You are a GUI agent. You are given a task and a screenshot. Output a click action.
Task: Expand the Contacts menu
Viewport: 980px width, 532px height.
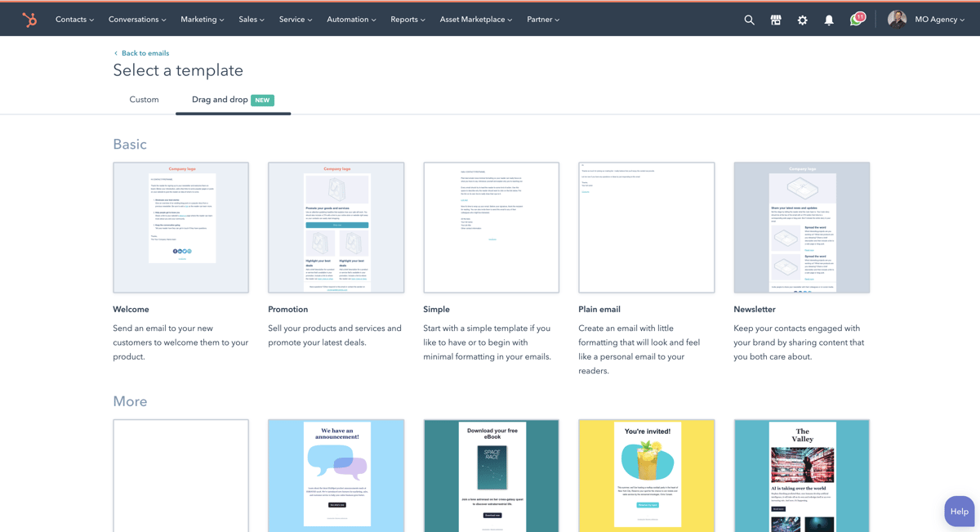[x=74, y=20]
